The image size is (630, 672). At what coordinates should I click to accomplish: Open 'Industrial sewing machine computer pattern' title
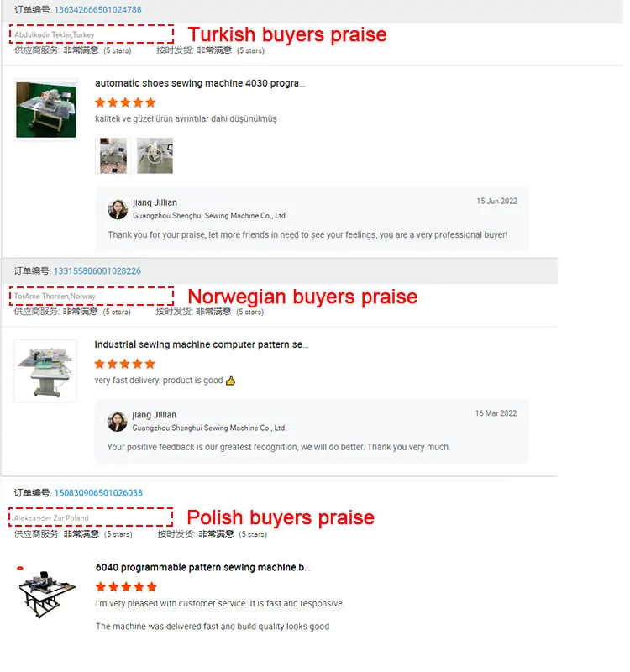202,344
